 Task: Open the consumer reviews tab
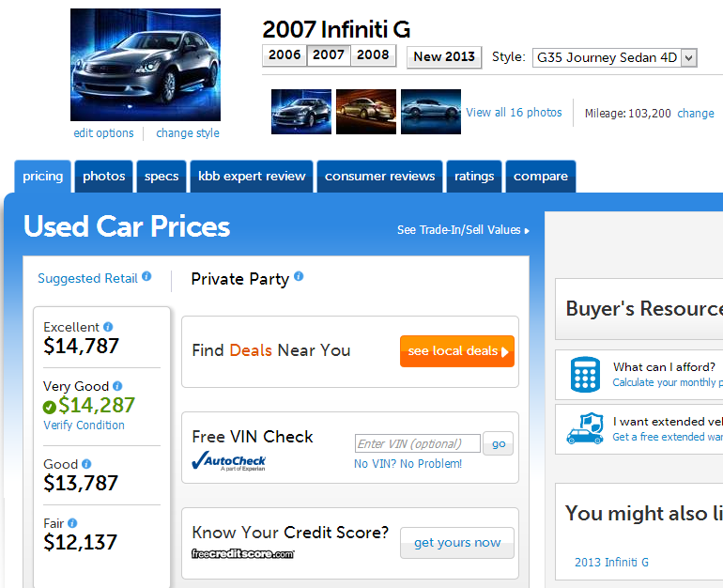pos(380,177)
